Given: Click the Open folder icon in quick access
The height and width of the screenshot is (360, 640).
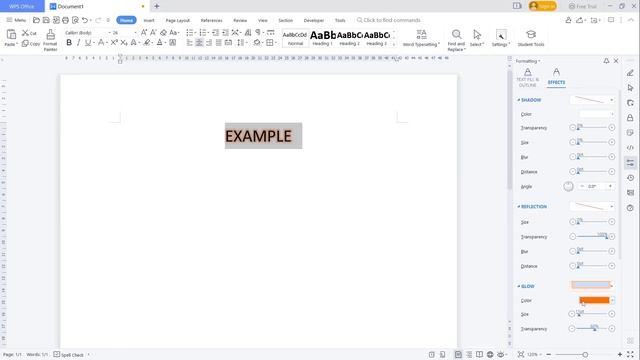Looking at the screenshot, I should click(36, 20).
